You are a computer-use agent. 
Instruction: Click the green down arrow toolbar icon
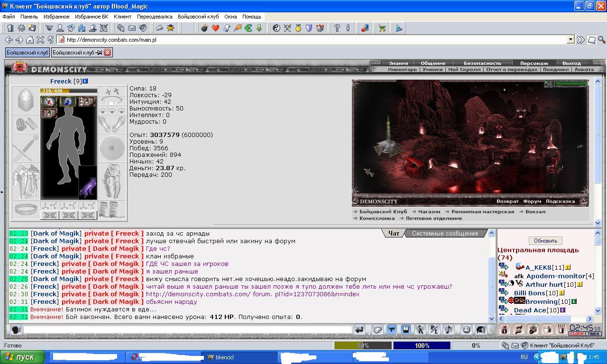tap(259, 28)
